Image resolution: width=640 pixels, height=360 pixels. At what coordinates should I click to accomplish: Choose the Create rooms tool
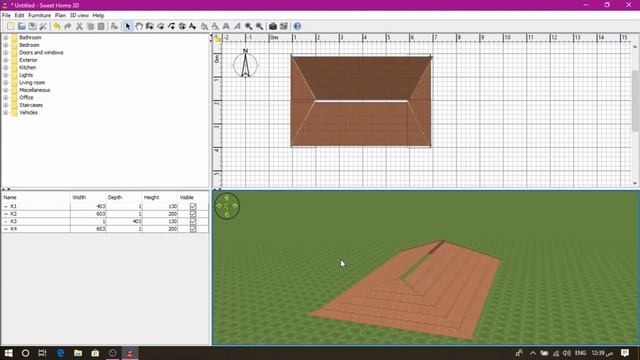[161, 26]
